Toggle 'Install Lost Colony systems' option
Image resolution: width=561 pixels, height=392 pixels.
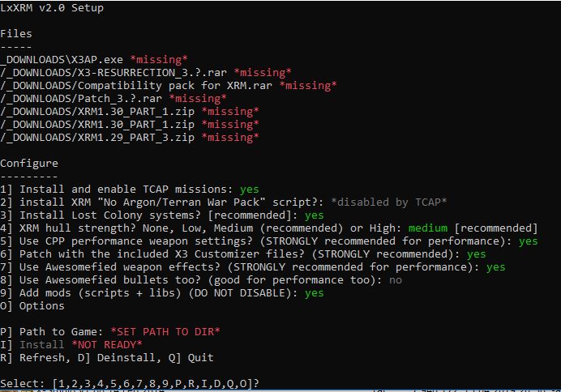161,215
